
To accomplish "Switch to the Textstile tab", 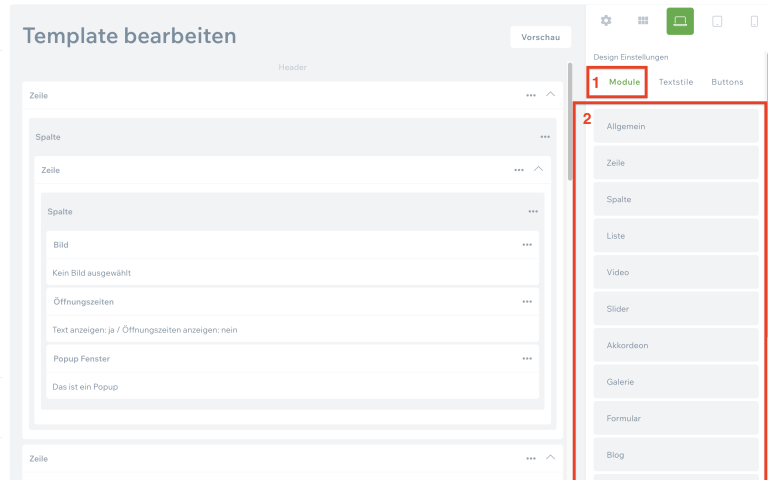I will 676,82.
